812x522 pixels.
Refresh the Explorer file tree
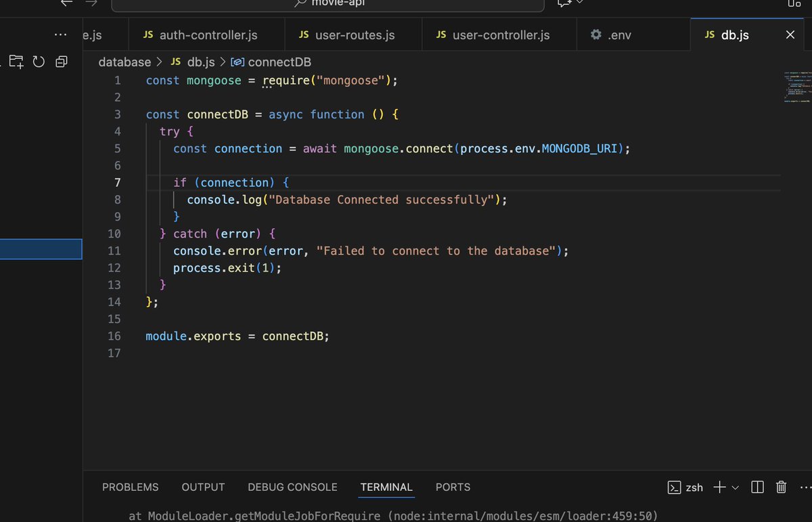coord(39,62)
